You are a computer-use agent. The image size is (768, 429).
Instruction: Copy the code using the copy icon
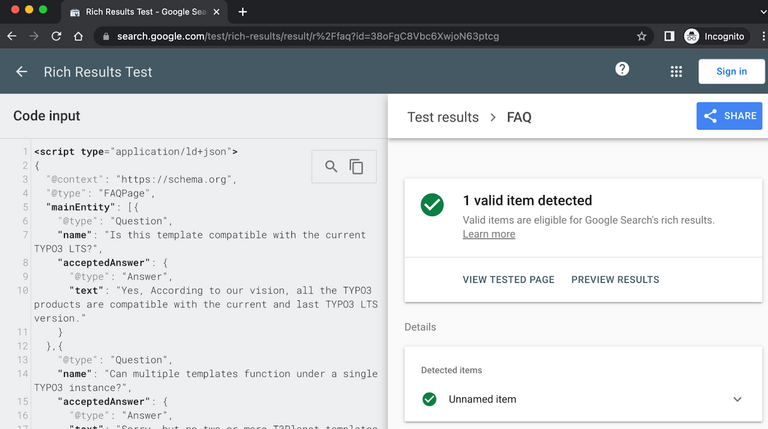357,167
